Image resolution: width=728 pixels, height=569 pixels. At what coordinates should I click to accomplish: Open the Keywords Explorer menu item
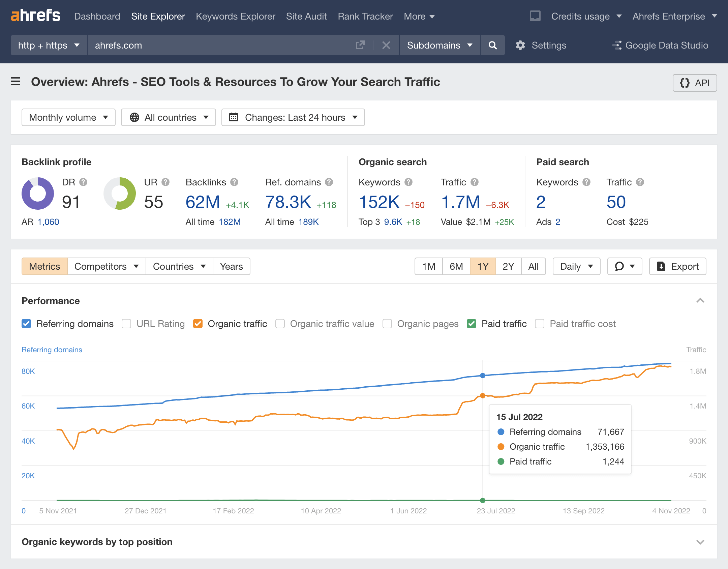point(235,16)
